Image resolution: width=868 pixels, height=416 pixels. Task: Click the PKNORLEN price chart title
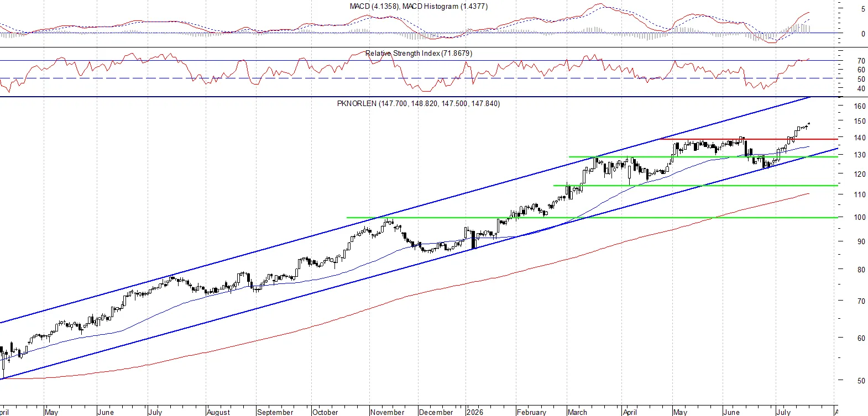point(419,103)
